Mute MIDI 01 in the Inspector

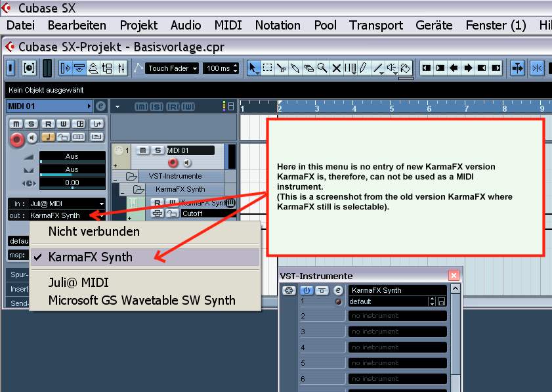pyautogui.click(x=16, y=123)
